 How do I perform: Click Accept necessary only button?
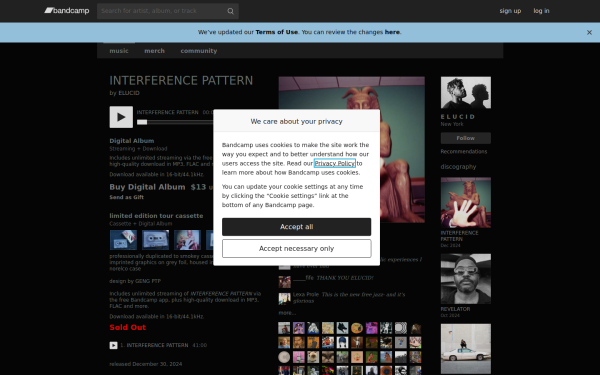click(x=297, y=249)
